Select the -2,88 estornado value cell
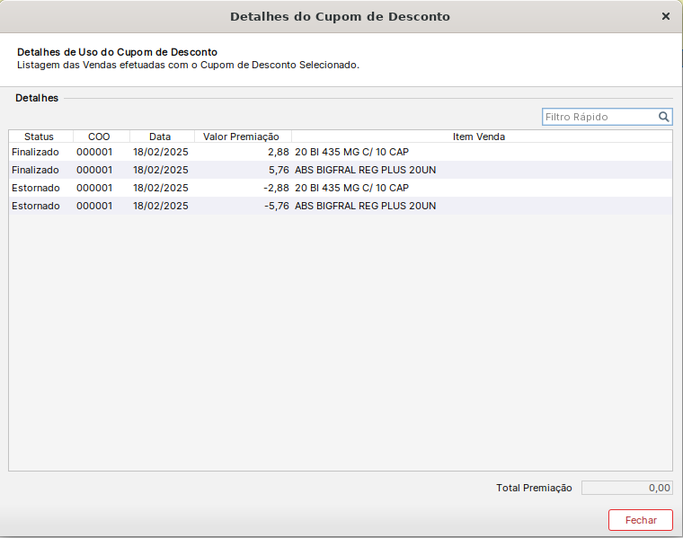This screenshot has height=538, width=683. coord(276,188)
